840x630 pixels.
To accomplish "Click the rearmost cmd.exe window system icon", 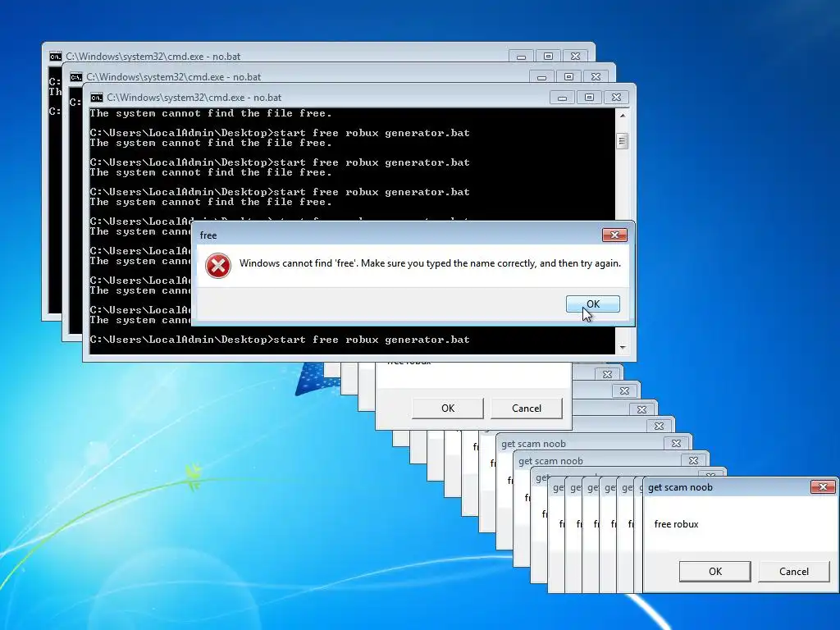I will (x=55, y=57).
